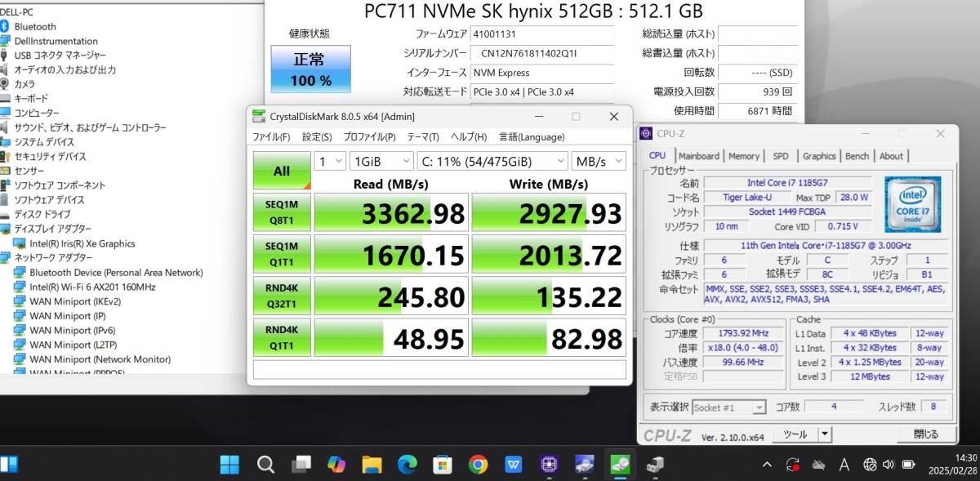Screen dimensions: 980x481
Task: Select the WAN Miniport (Network Monitor) entry
Action: [100, 359]
